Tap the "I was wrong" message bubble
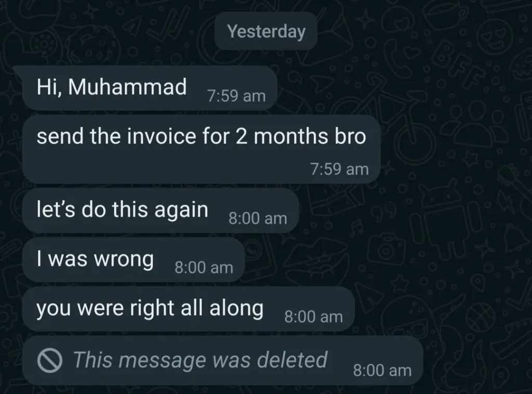Screen dimensions: 532x394 click(x=134, y=260)
